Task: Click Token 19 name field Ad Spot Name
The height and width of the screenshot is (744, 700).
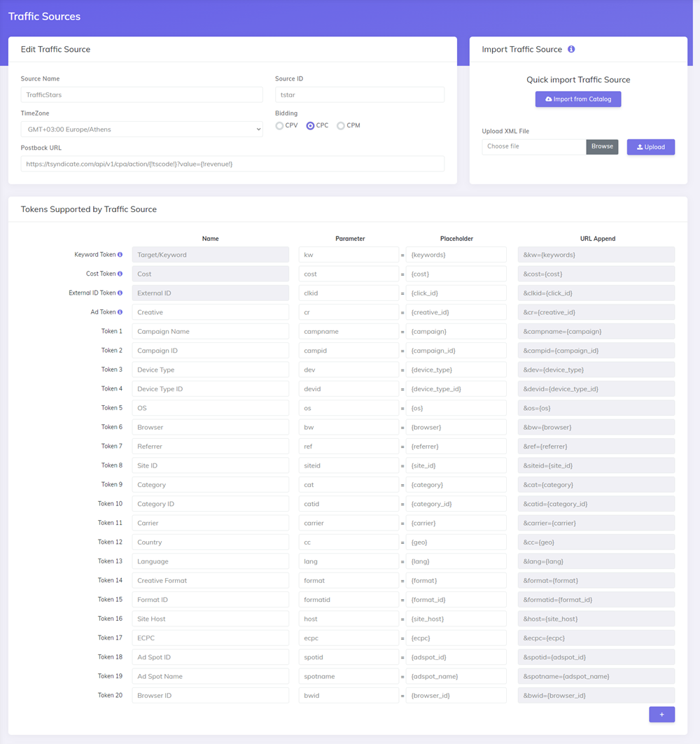Action: tap(210, 676)
